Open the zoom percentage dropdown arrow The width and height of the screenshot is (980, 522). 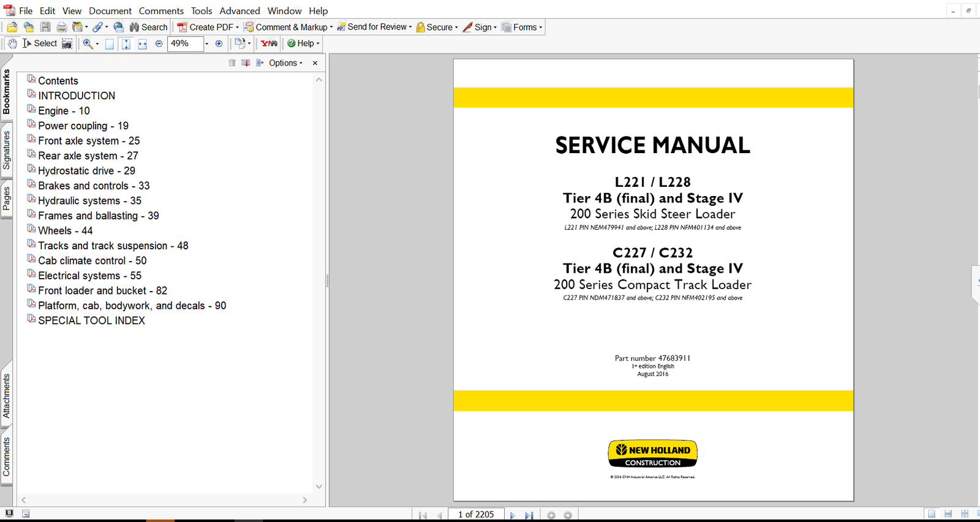(207, 43)
